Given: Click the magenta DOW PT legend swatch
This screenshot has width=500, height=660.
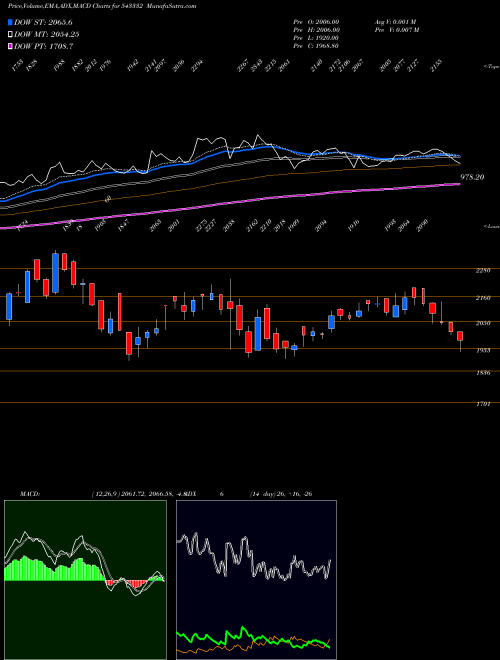Looking at the screenshot, I should (x=10, y=46).
